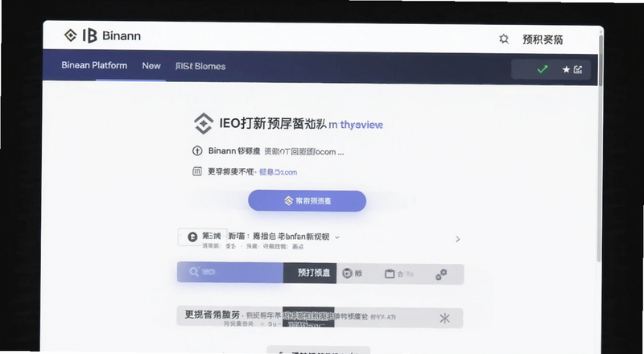Click the gears icon at toolbar end
This screenshot has width=644, height=354.
[x=441, y=274]
